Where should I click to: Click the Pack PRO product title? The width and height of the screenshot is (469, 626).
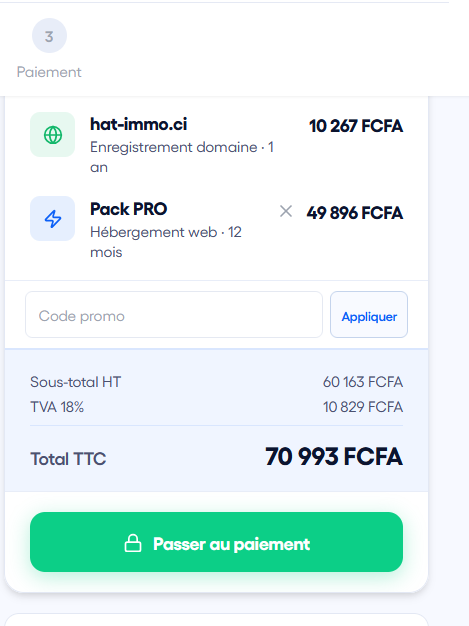point(129,209)
